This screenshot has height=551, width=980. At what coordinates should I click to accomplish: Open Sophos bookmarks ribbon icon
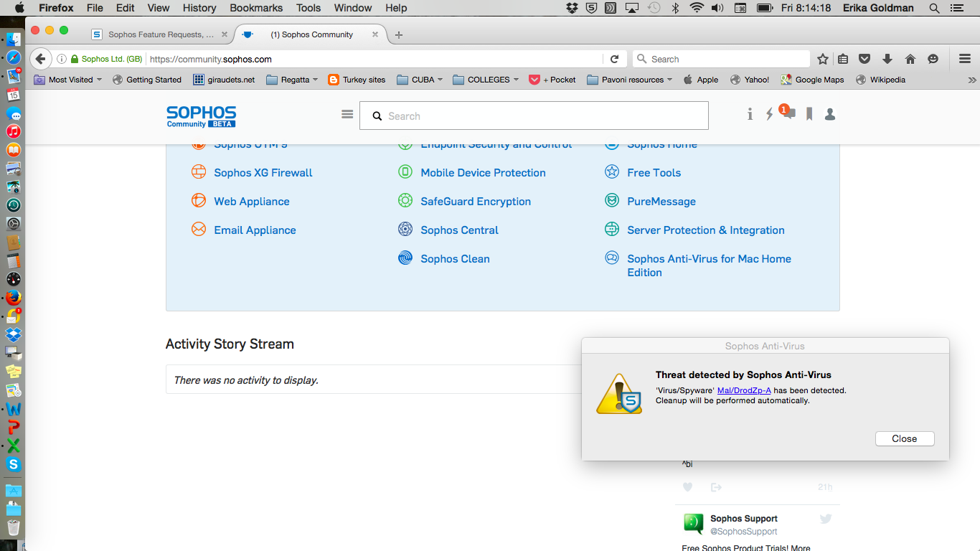809,114
